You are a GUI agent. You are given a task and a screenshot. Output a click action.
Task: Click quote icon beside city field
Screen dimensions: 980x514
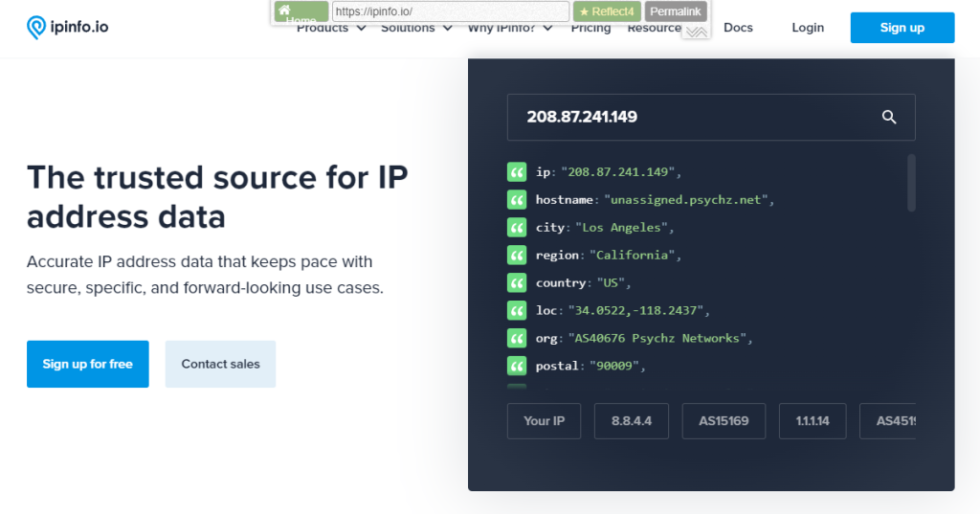[x=517, y=228]
